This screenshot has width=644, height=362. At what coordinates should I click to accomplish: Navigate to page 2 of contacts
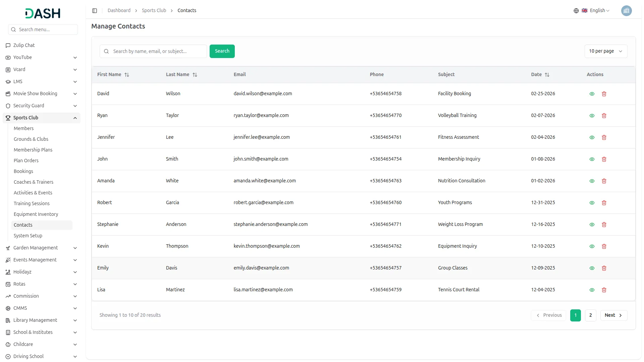pyautogui.click(x=590, y=315)
